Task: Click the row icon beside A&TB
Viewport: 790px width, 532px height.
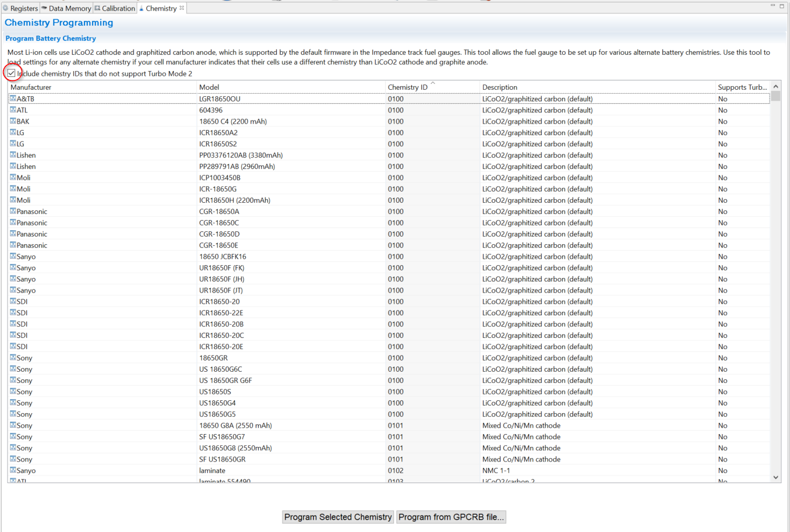Action: coord(13,99)
